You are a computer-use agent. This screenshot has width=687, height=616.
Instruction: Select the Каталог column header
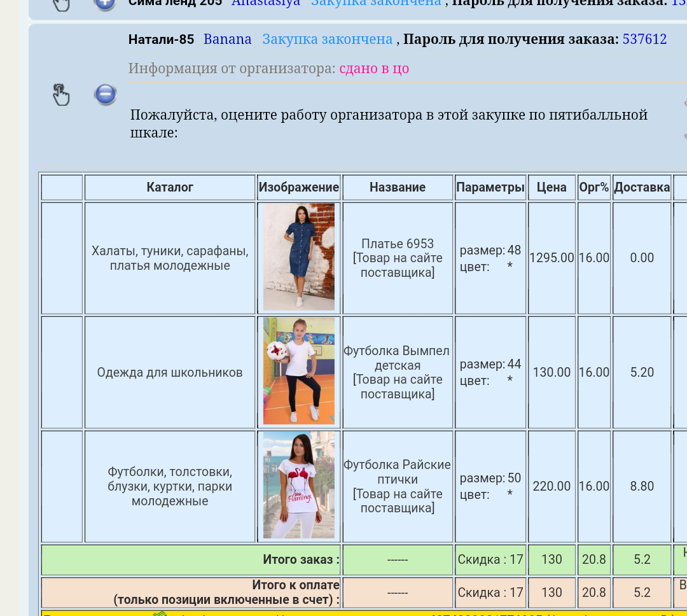point(169,187)
